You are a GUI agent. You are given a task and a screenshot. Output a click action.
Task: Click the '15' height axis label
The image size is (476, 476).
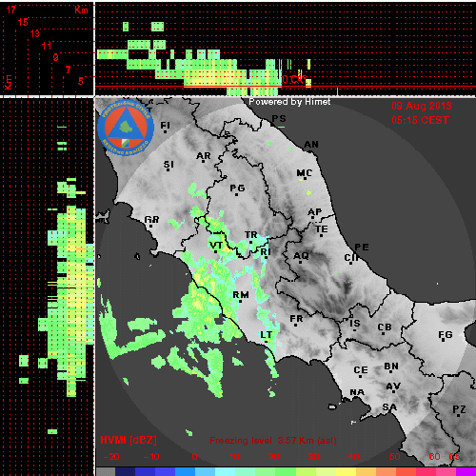23,22
